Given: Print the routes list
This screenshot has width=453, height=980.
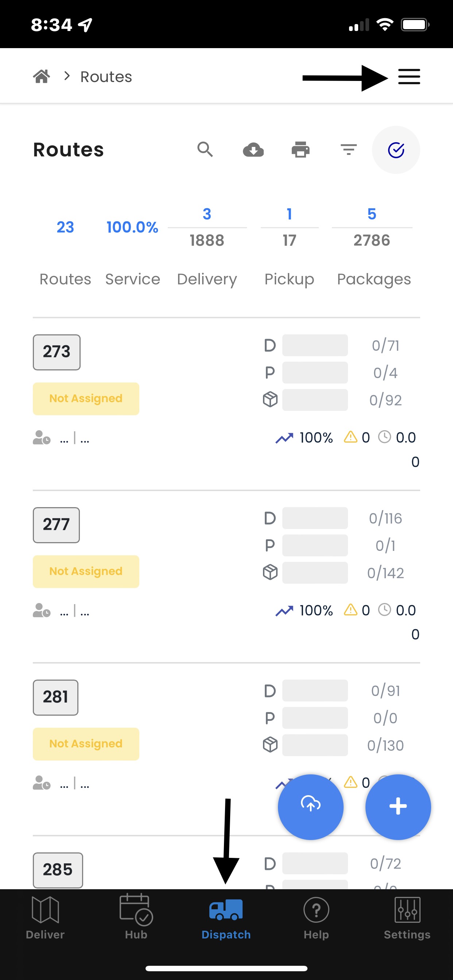Looking at the screenshot, I should point(301,149).
